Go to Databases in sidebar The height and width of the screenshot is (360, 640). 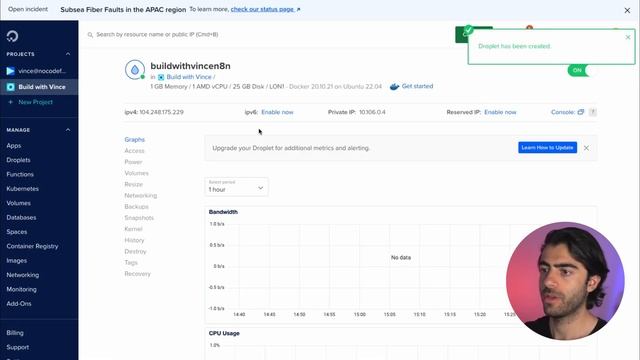[21, 218]
